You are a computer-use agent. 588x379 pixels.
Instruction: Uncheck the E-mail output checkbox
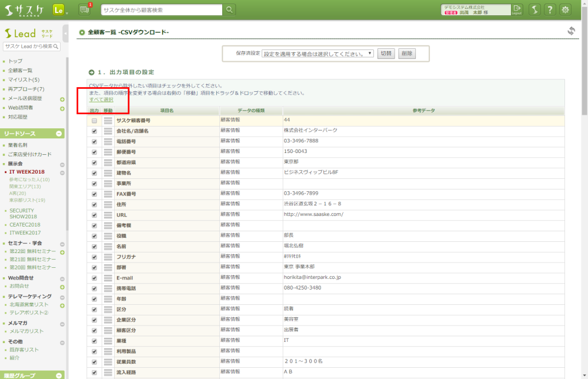94,277
